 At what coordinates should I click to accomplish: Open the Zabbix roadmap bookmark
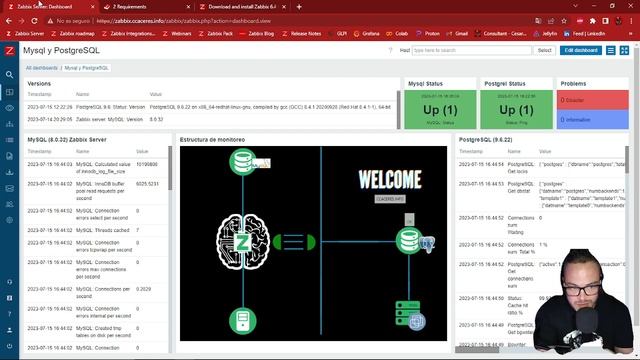tap(73, 33)
